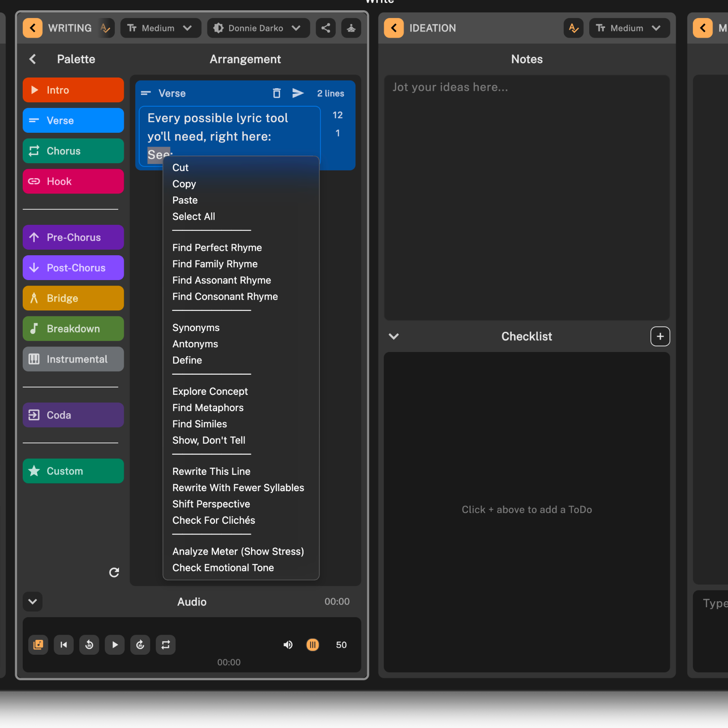Skip to start of audio track

coord(64,645)
